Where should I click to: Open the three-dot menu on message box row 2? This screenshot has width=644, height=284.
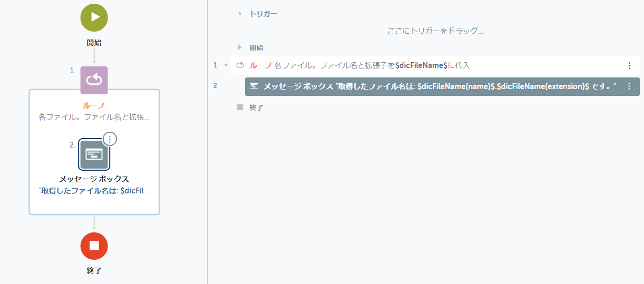tap(629, 86)
